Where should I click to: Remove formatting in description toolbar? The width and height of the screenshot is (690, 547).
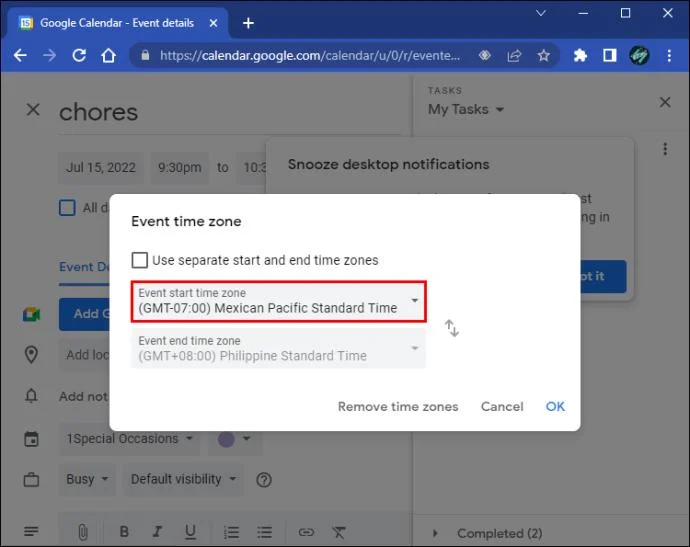point(339,532)
